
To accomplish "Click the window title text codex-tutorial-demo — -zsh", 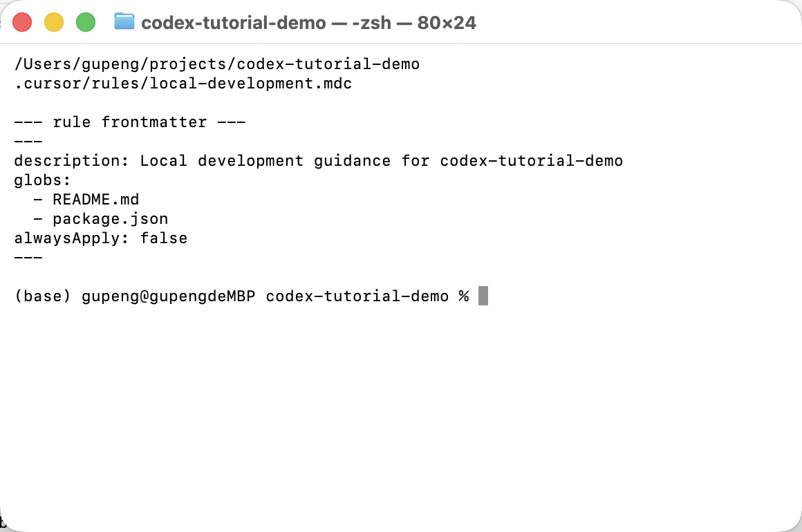I will (266, 23).
